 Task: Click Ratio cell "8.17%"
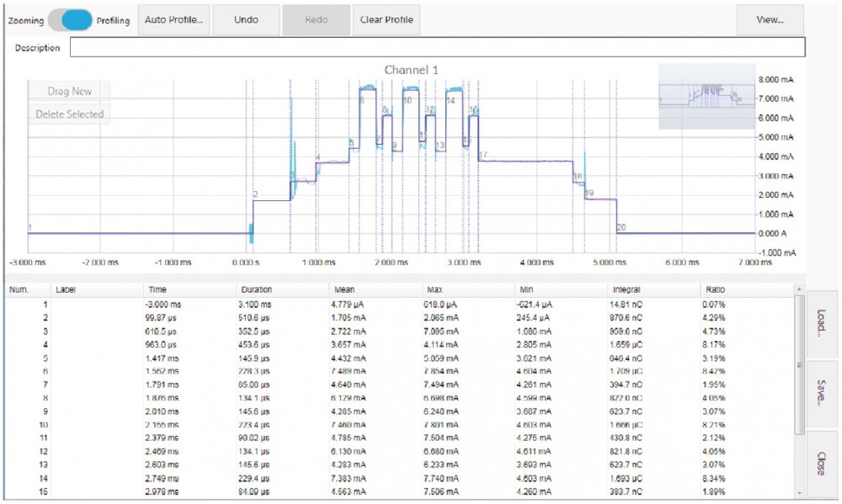click(x=714, y=345)
